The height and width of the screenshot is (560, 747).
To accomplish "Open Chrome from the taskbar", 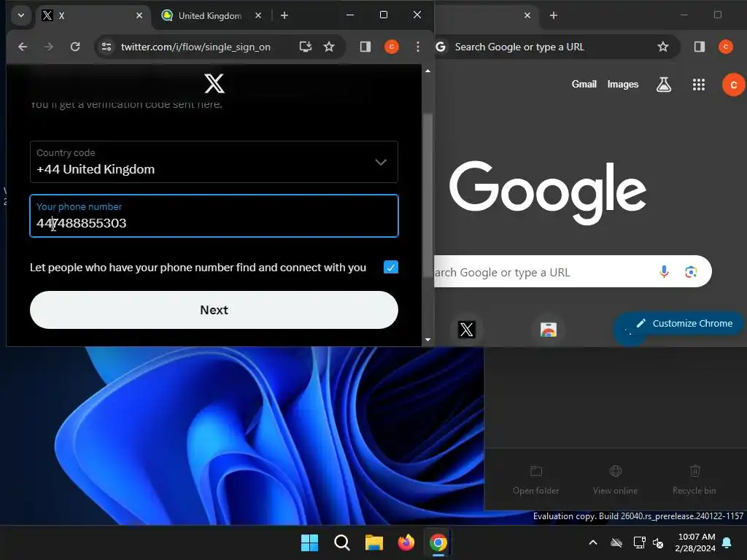I will point(438,542).
